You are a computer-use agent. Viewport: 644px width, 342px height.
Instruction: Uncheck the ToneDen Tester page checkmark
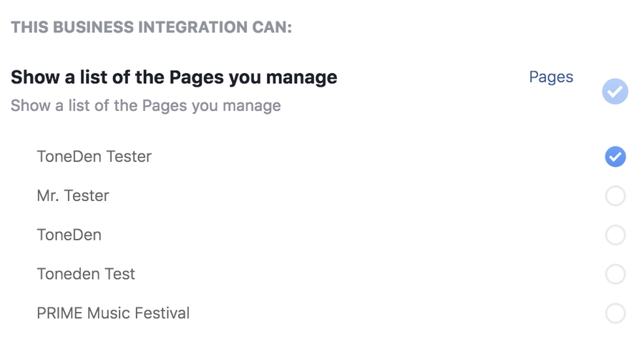pos(615,157)
